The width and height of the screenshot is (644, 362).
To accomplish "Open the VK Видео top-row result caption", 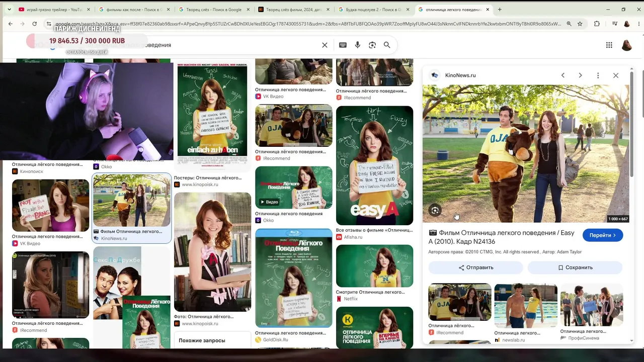I will coord(290,90).
